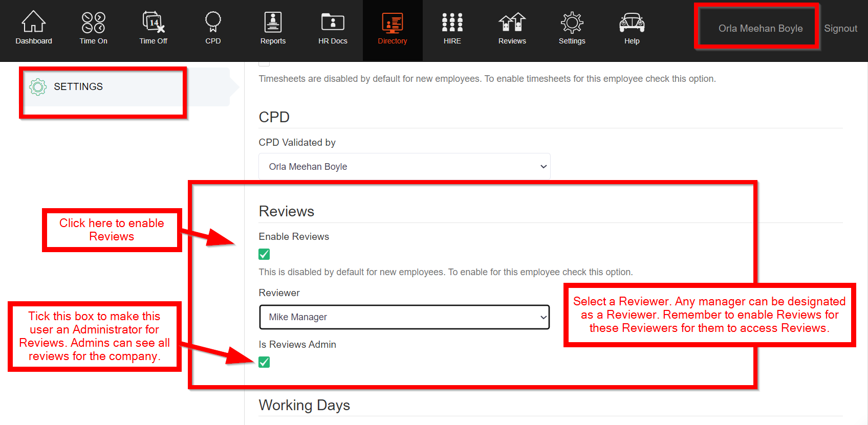Screen dimensions: 868x425
Task: Open the Help car icon
Action: tap(632, 23)
